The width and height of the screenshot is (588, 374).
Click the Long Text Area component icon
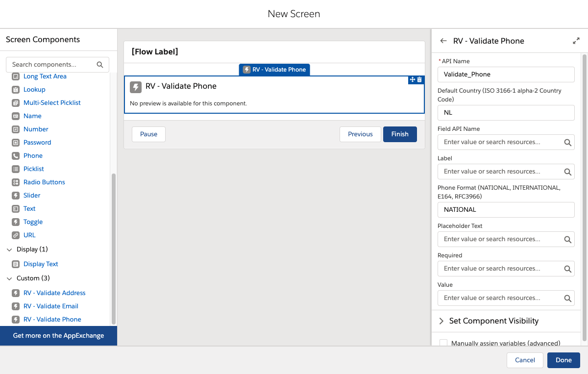[16, 76]
